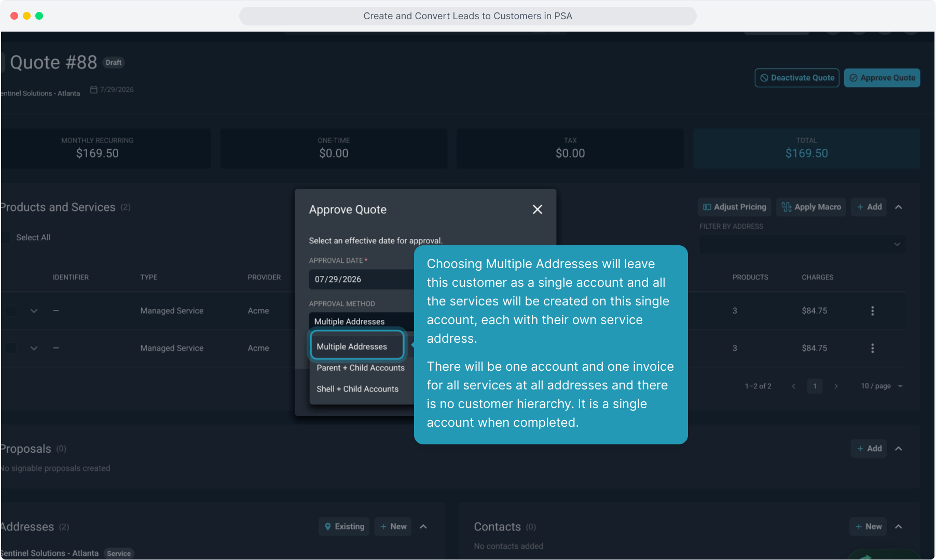Click the PRODUCTS column header

(x=750, y=277)
